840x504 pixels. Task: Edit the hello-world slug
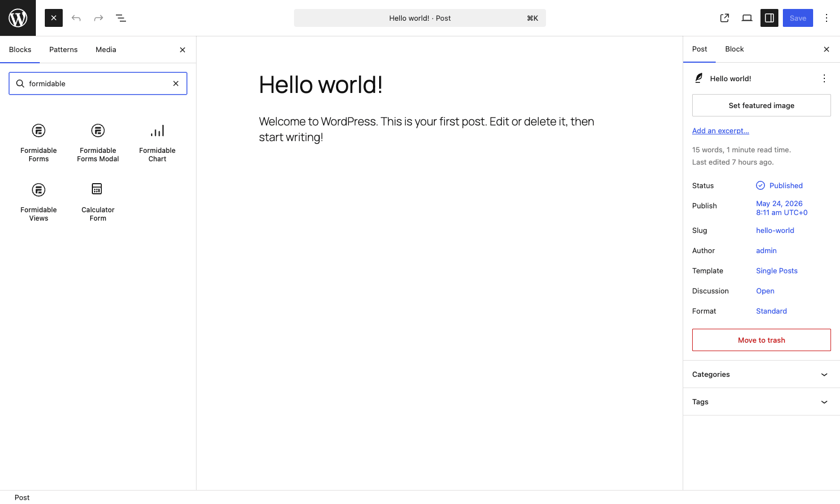[775, 230]
